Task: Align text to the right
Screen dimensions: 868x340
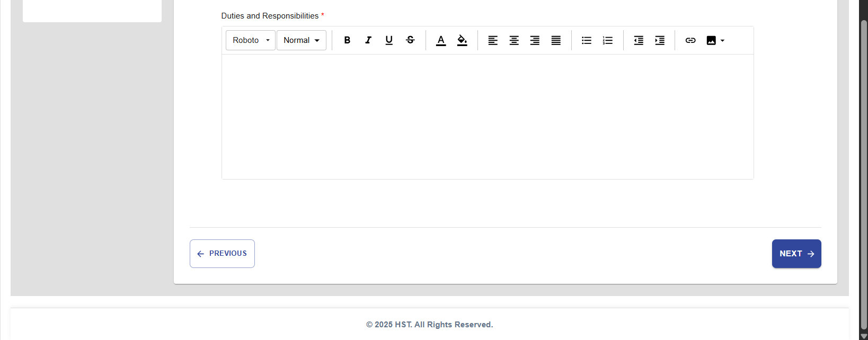Action: (535, 40)
